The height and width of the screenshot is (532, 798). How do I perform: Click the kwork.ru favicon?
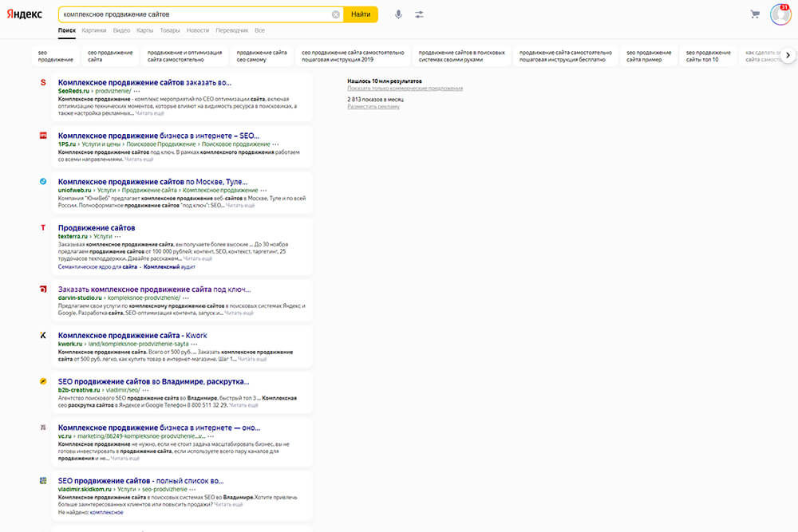[43, 335]
